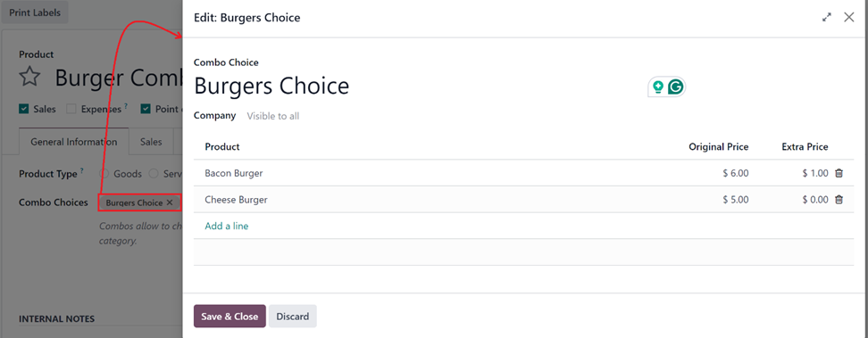Open the Grammarly icon
This screenshot has height=338, width=868.
(675, 87)
